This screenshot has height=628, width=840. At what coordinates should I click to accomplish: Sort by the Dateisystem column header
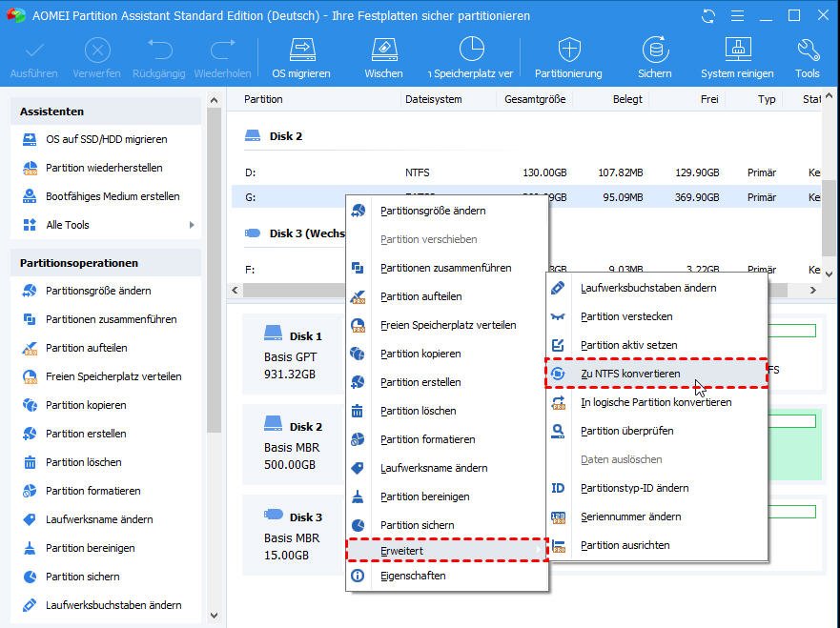(434, 99)
